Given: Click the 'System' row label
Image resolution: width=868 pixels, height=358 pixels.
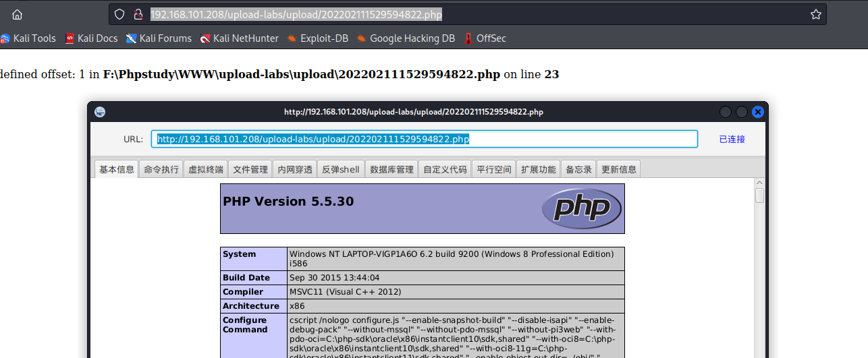Looking at the screenshot, I should (x=240, y=254).
